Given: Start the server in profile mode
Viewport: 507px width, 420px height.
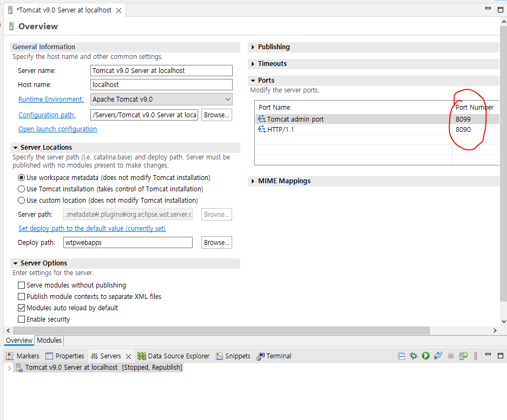Looking at the screenshot, I should coord(438,356).
